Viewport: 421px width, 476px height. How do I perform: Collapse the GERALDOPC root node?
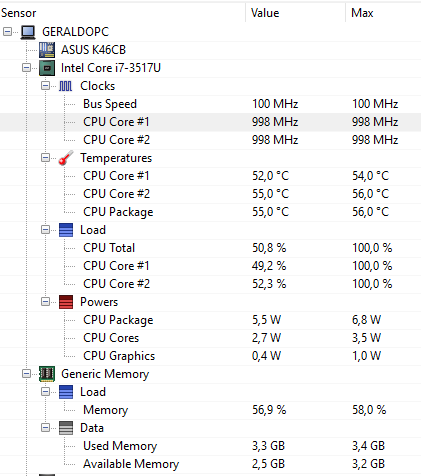coord(7,32)
